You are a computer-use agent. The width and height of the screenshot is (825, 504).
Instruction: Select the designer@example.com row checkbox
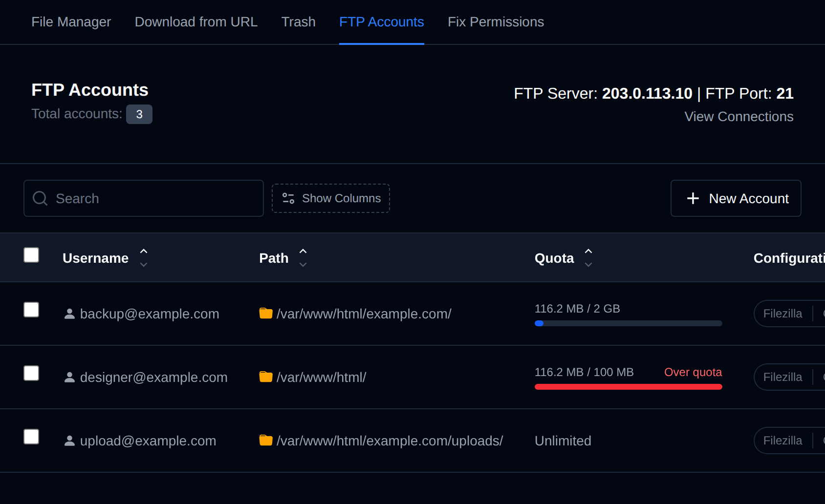pyautogui.click(x=31, y=373)
